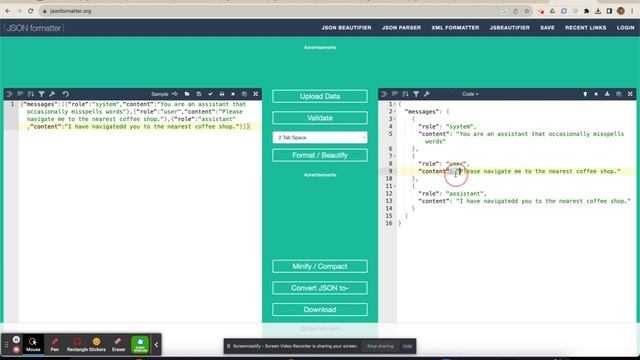The image size is (640, 360).
Task: Select SAVE in top navigation
Action: coord(547,28)
